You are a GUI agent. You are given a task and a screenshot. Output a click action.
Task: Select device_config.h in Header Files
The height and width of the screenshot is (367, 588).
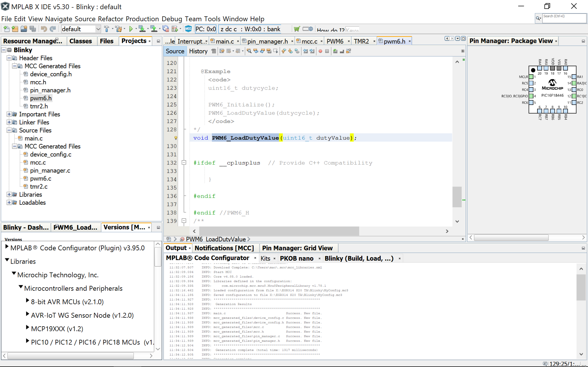tap(51, 74)
